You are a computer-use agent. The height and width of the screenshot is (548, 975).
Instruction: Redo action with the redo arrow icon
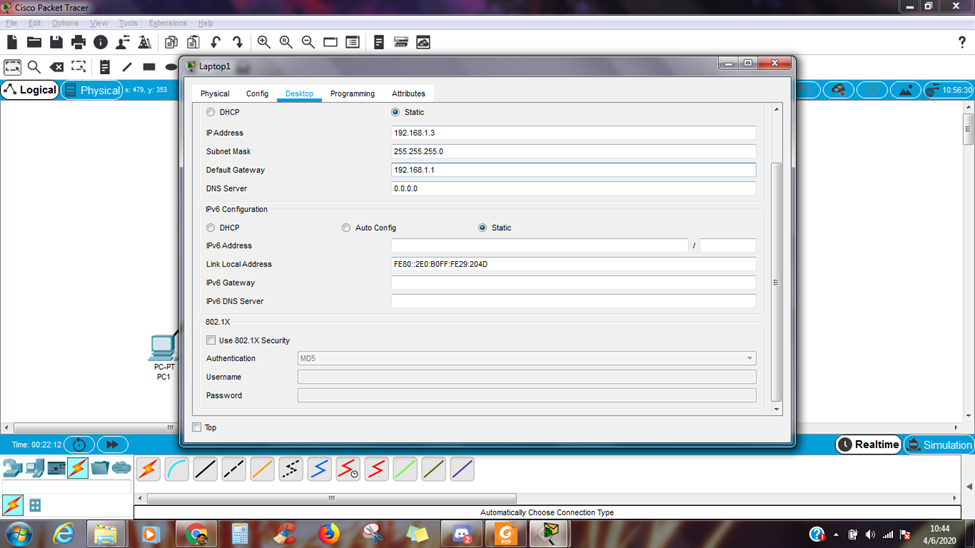(x=238, y=42)
